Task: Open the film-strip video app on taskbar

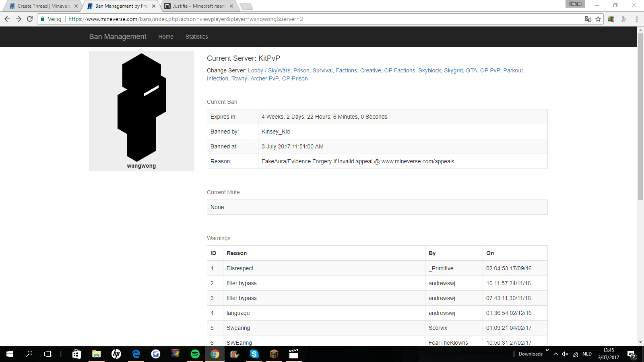Action: coord(235,354)
